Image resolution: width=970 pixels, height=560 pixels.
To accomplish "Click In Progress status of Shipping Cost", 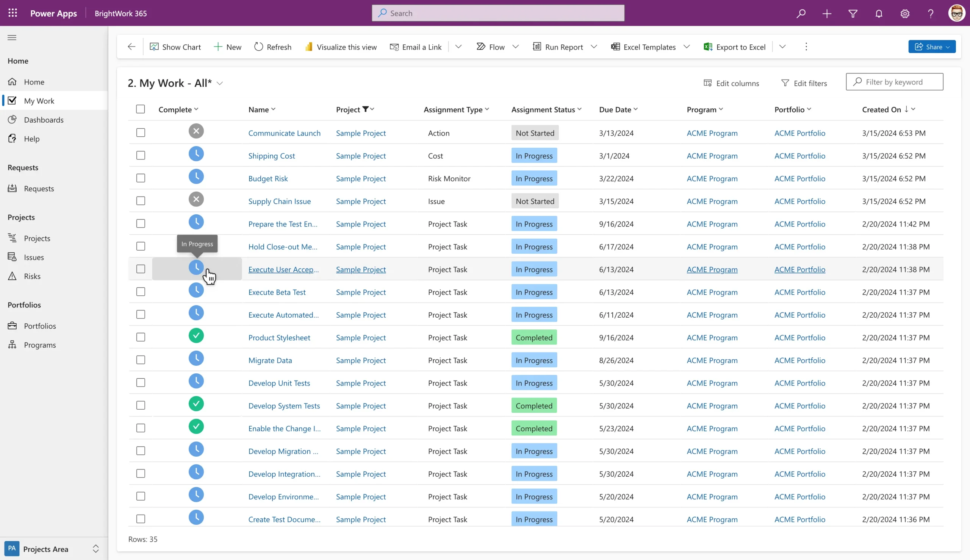I will pos(533,156).
